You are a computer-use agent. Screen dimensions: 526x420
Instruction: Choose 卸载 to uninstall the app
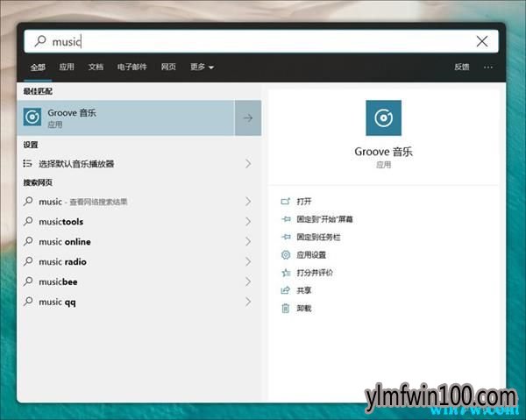(x=304, y=309)
